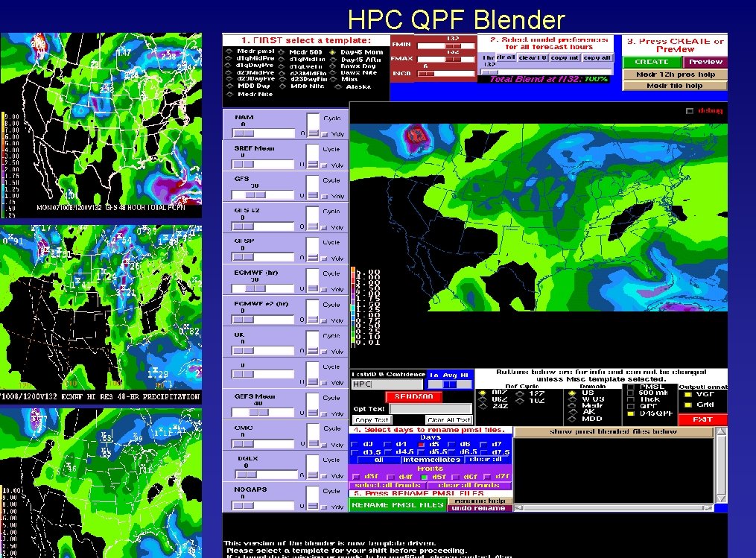Toggle the CMC Ydy checkbox

point(325,446)
